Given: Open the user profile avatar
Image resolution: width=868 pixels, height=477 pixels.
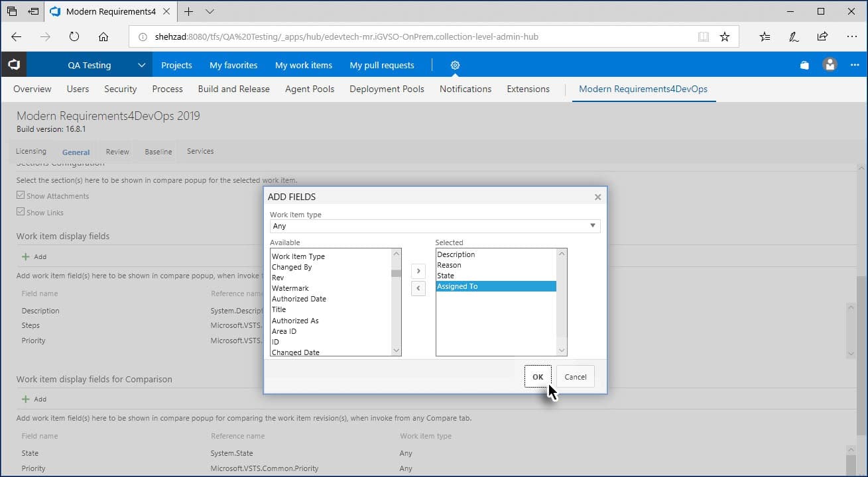Looking at the screenshot, I should 830,65.
